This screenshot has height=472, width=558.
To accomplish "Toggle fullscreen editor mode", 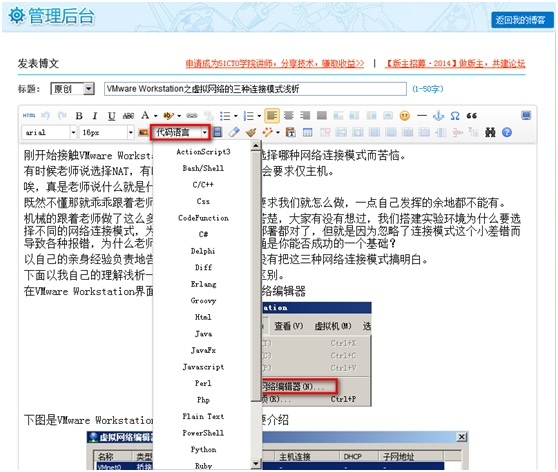I will [x=526, y=115].
